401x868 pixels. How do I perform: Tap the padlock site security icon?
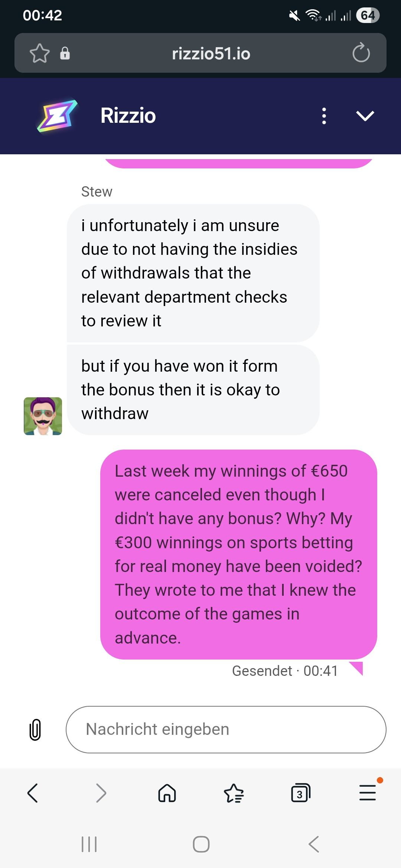click(65, 53)
